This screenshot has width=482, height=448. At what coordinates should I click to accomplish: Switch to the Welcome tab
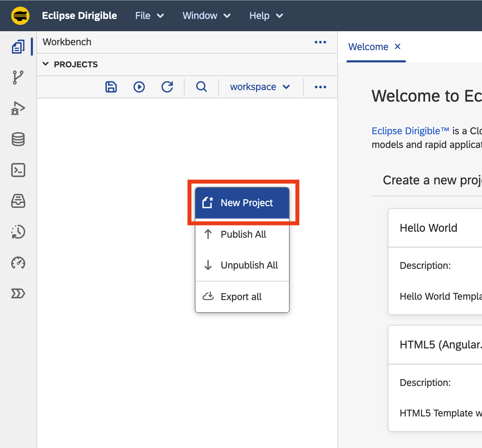point(368,47)
